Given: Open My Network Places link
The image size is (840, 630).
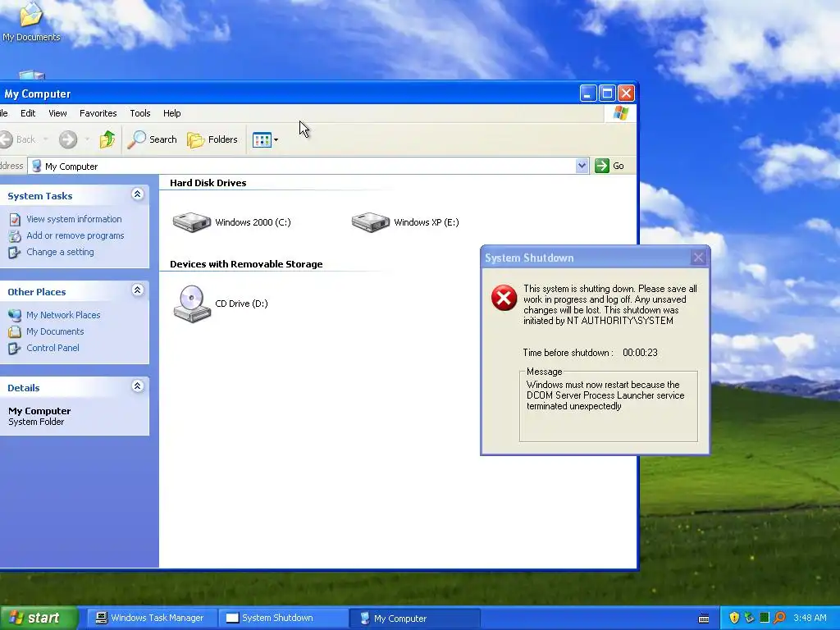Looking at the screenshot, I should pyautogui.click(x=63, y=315).
